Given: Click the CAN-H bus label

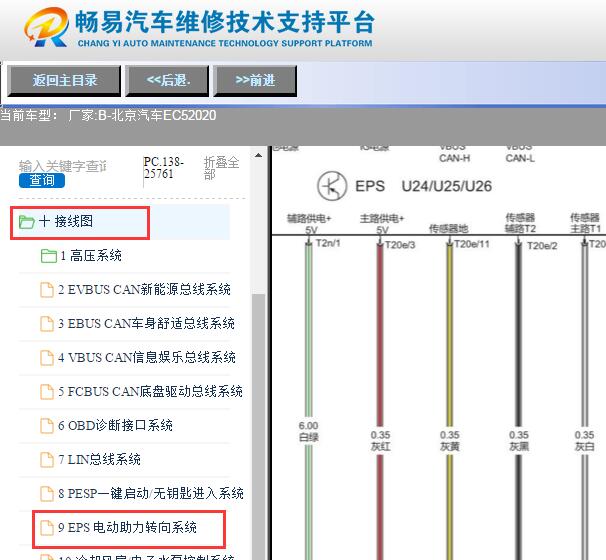Looking at the screenshot, I should tap(454, 158).
